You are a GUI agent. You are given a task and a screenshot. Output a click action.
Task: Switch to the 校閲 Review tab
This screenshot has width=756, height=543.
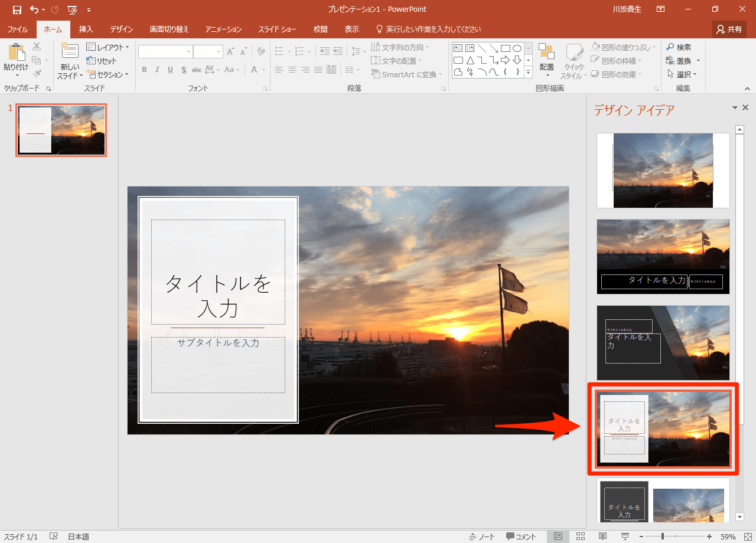click(x=321, y=29)
